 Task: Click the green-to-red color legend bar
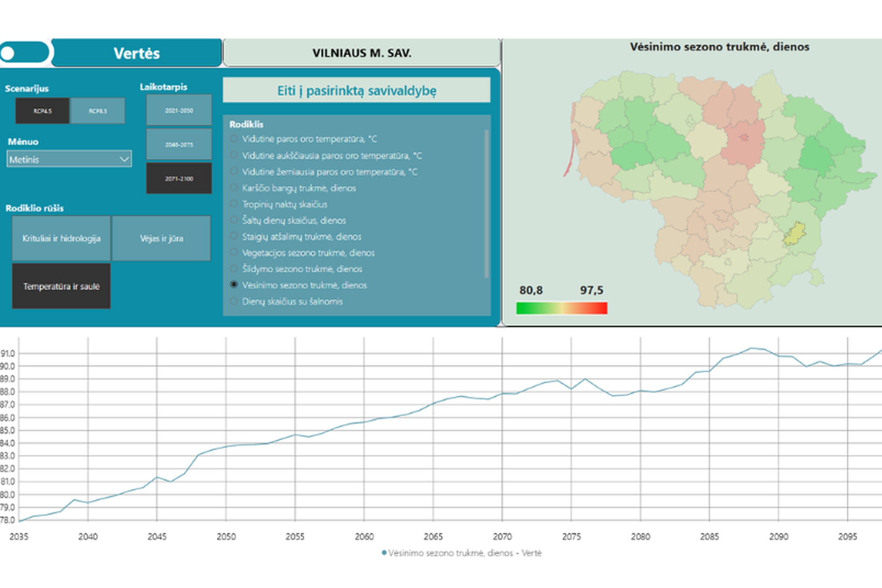(x=562, y=308)
